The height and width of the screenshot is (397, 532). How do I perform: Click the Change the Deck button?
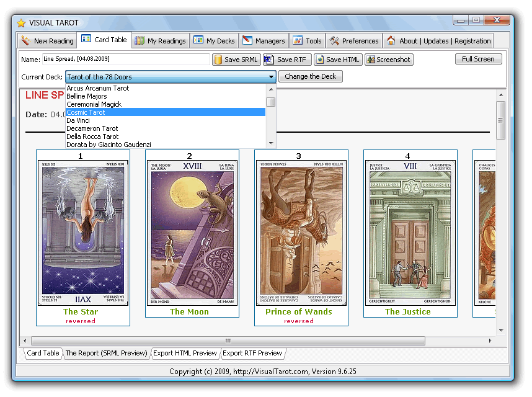(310, 77)
